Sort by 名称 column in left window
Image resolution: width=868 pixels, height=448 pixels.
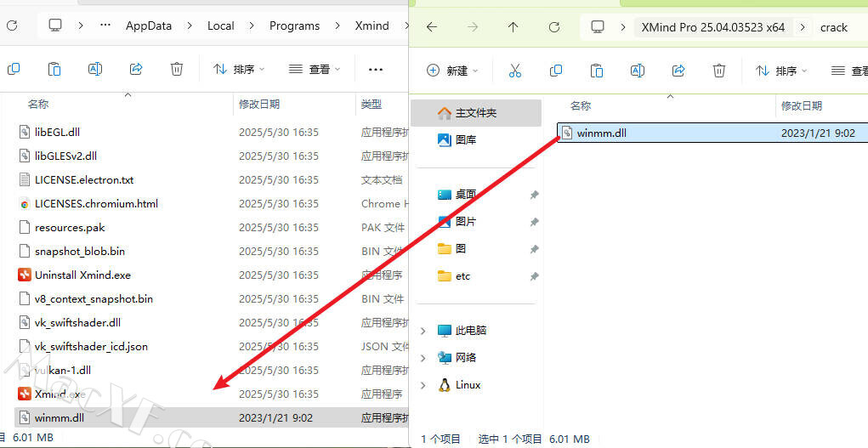pyautogui.click(x=38, y=104)
